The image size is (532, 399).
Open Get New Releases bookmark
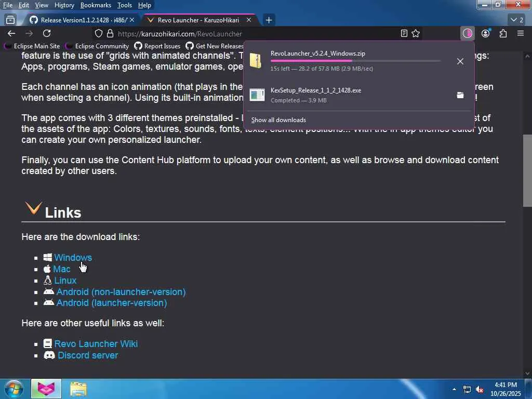(215, 46)
